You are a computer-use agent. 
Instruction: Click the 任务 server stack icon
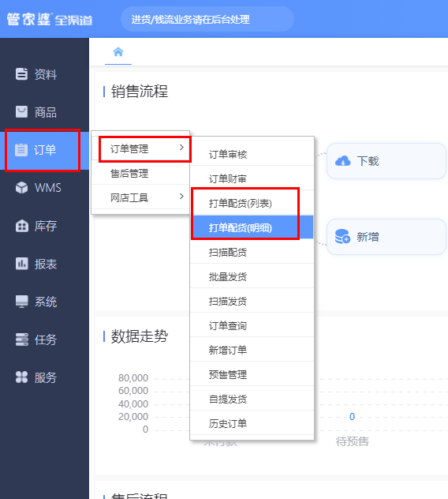[21, 340]
